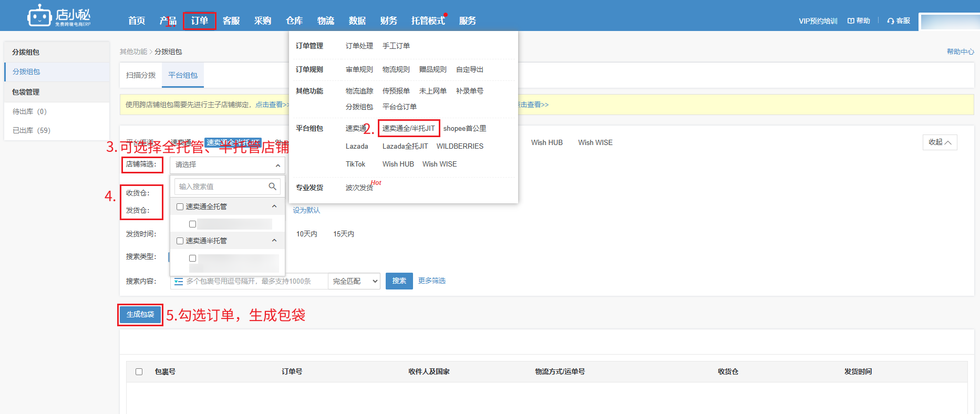Image resolution: width=980 pixels, height=414 pixels.
Task: Select shopee首公里 in the order menu
Action: click(x=465, y=129)
